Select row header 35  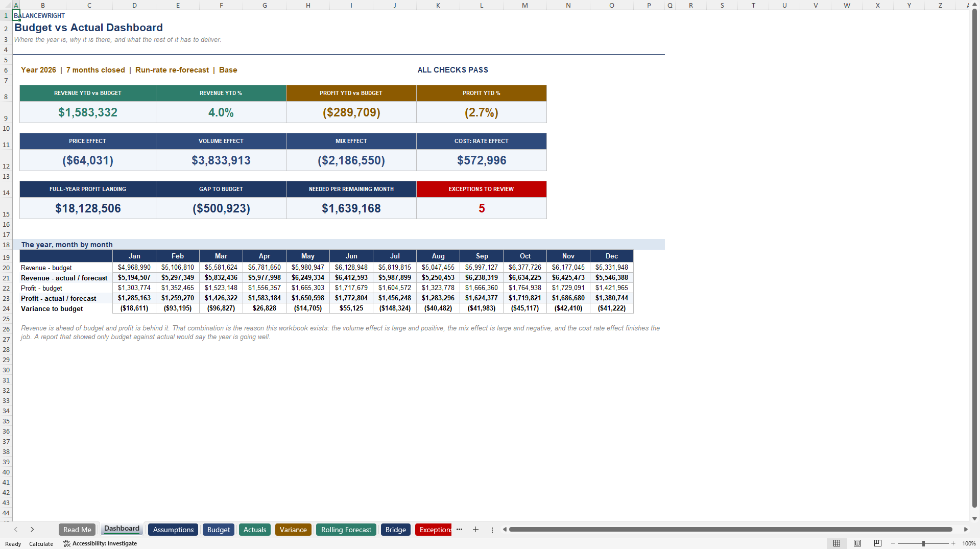click(6, 421)
